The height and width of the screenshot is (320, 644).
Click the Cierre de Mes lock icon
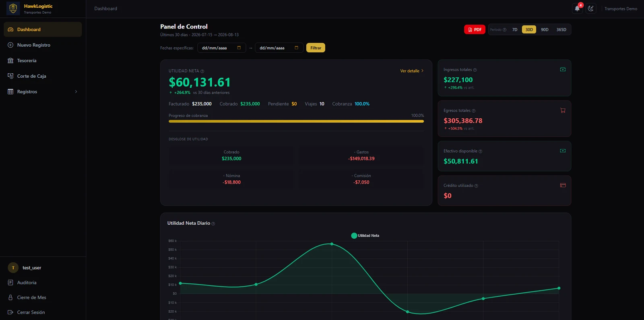10,297
